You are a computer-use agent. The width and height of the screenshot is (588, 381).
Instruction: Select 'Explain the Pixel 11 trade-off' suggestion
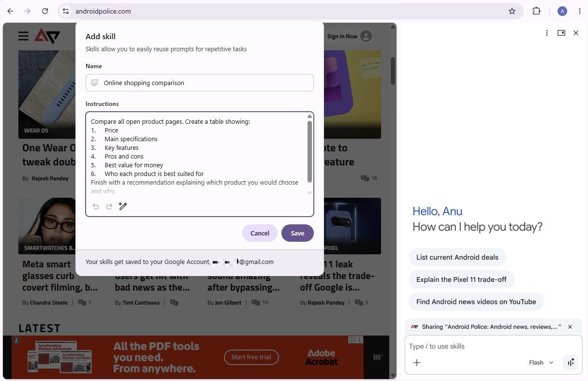(x=461, y=279)
